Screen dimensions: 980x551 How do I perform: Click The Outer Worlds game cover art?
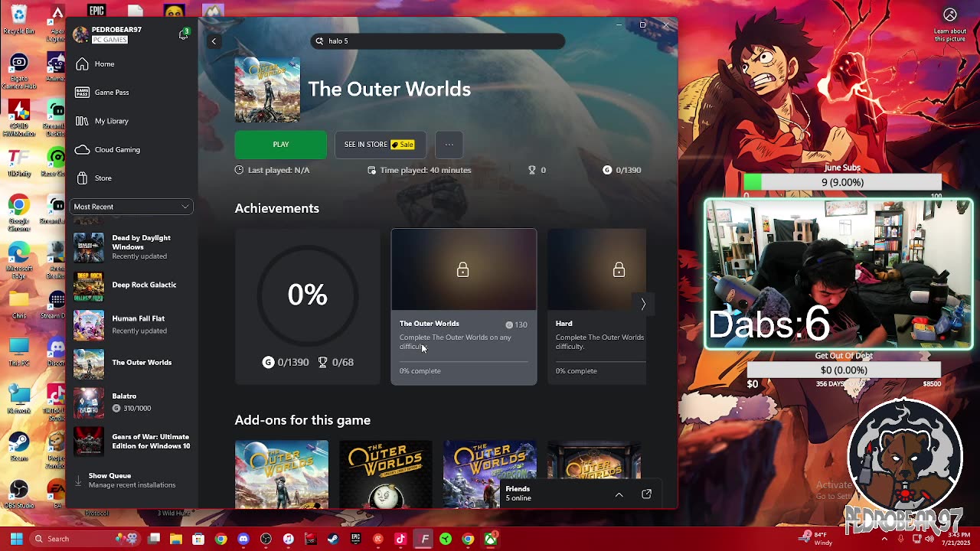[x=267, y=90]
